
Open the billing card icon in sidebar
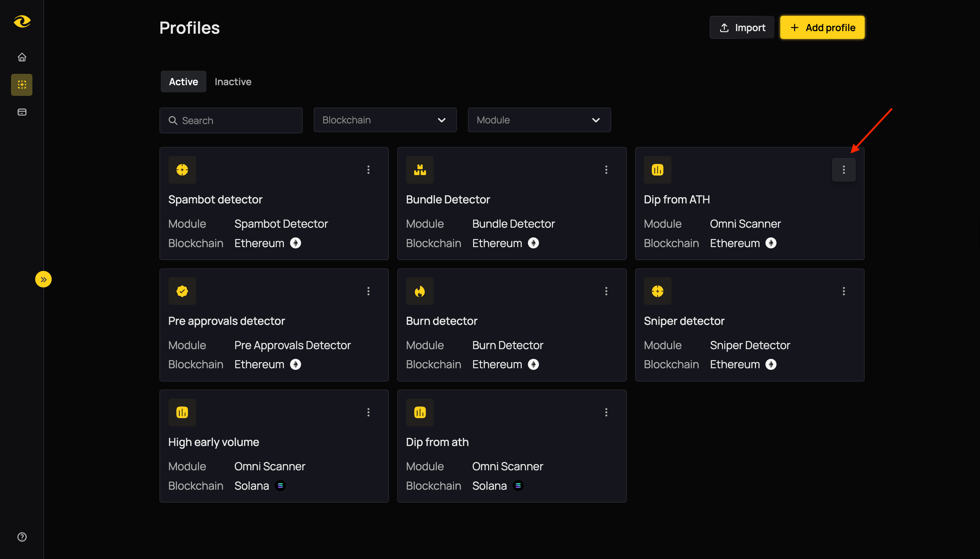coord(22,112)
